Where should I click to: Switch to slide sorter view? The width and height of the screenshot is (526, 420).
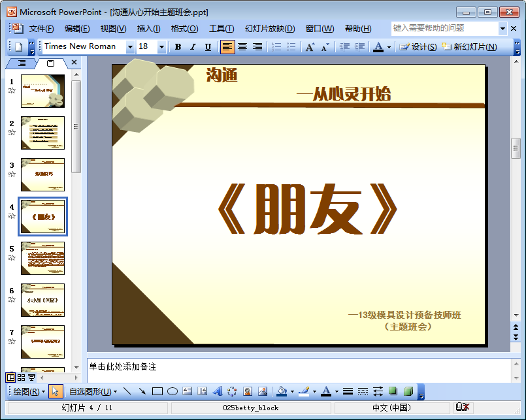coord(21,378)
